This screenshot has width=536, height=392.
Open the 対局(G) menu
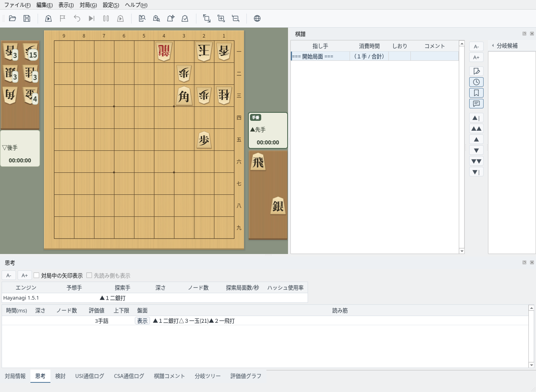coord(88,5)
